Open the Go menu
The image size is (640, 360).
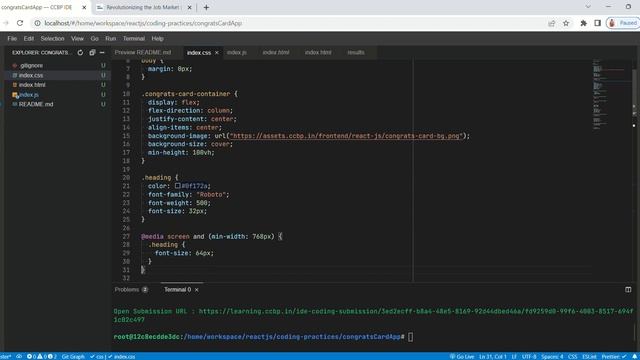pyautogui.click(x=95, y=39)
